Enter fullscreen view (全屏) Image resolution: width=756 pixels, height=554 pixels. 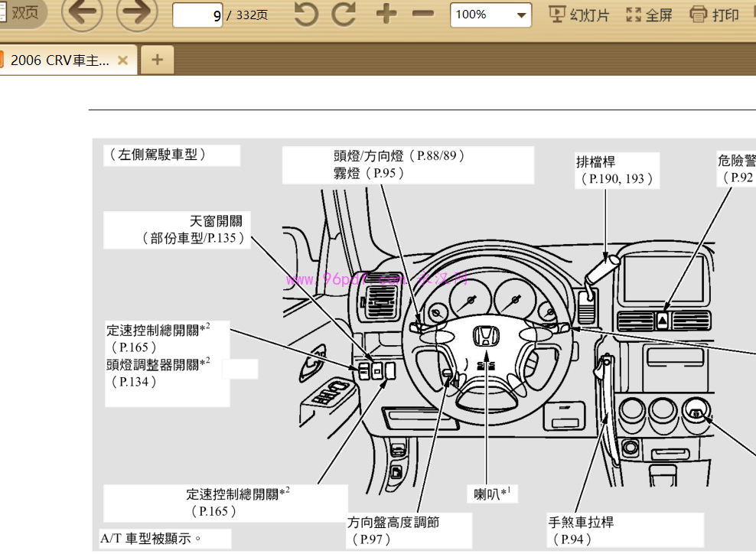point(649,15)
